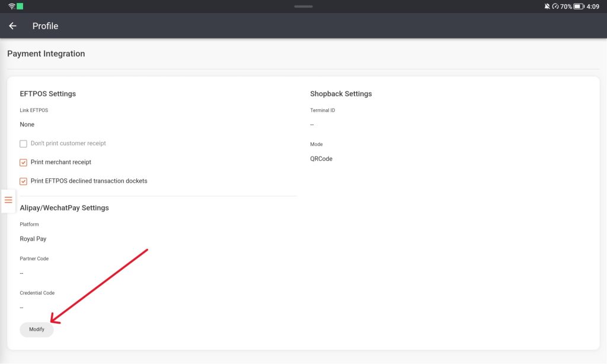Click the QRCode mode value

pos(321,159)
